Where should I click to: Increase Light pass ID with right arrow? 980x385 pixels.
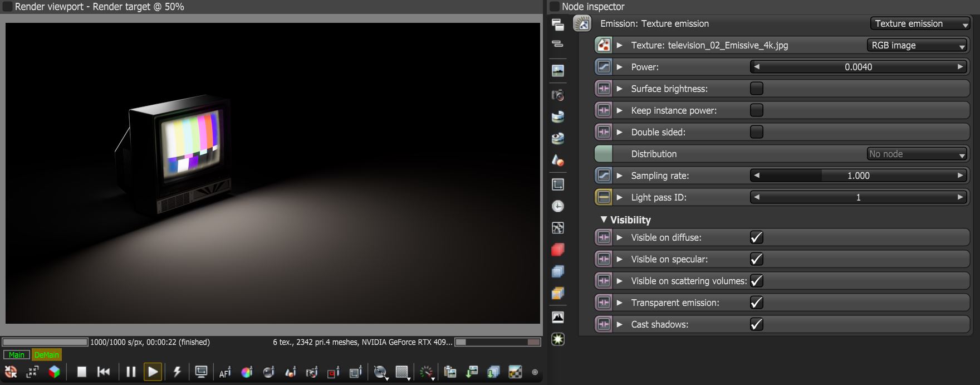coord(960,197)
